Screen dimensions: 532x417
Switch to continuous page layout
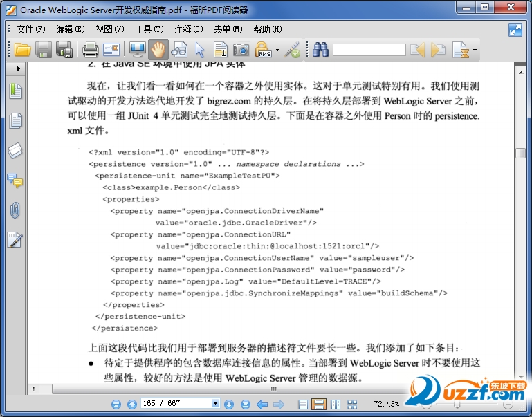[319, 404]
